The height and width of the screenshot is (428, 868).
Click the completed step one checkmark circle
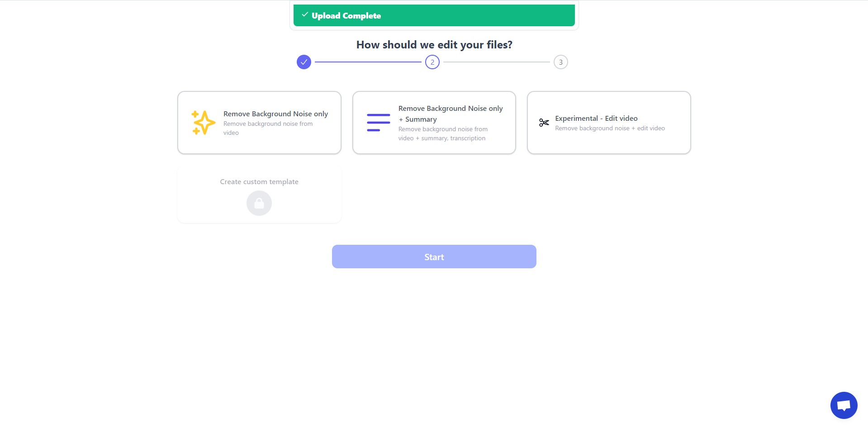click(x=304, y=62)
